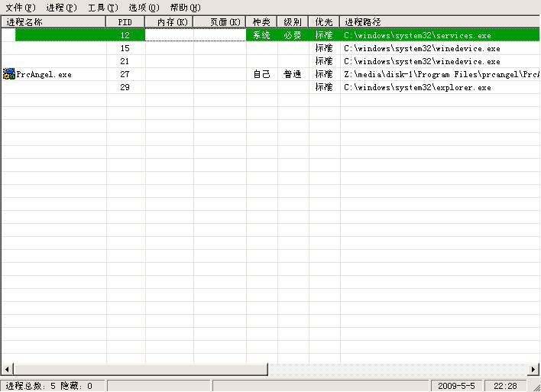Sort by 种类 column header
Image resolution: width=541 pixels, height=392 pixels.
point(261,22)
